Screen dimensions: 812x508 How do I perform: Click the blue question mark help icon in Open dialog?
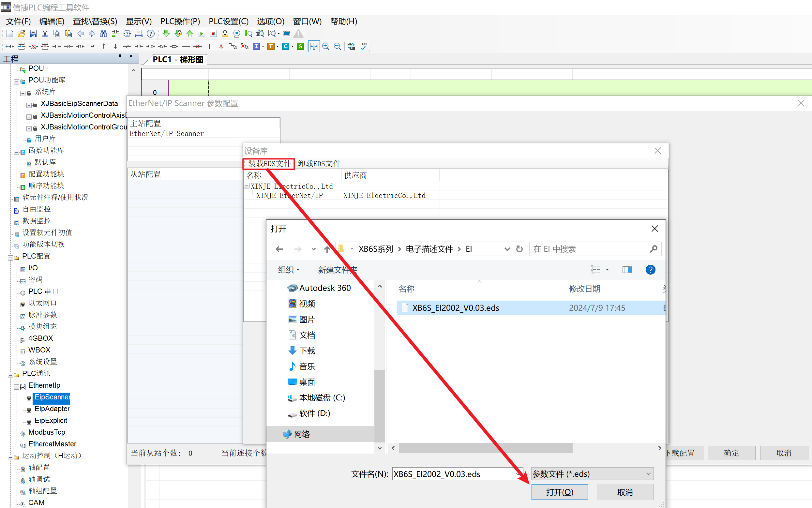650,269
